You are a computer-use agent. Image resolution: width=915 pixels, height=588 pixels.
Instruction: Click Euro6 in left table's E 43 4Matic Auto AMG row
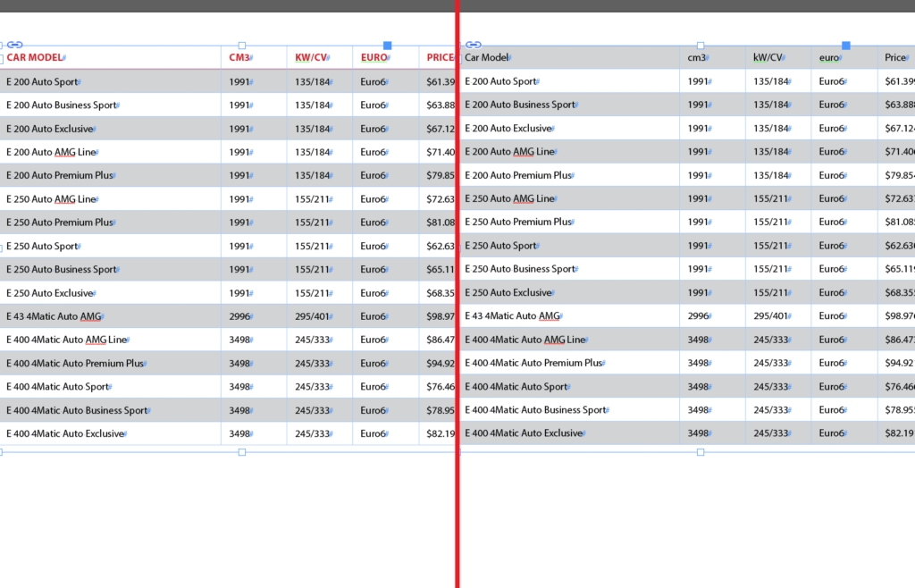click(373, 316)
